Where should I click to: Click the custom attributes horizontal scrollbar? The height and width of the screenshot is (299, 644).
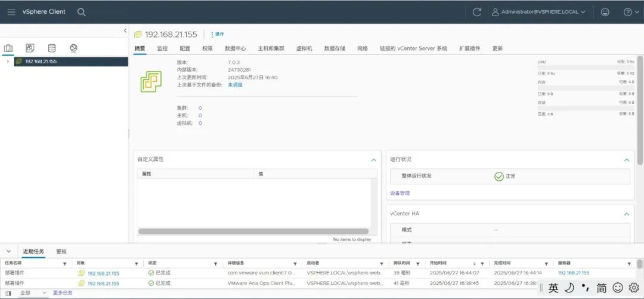[253, 231]
